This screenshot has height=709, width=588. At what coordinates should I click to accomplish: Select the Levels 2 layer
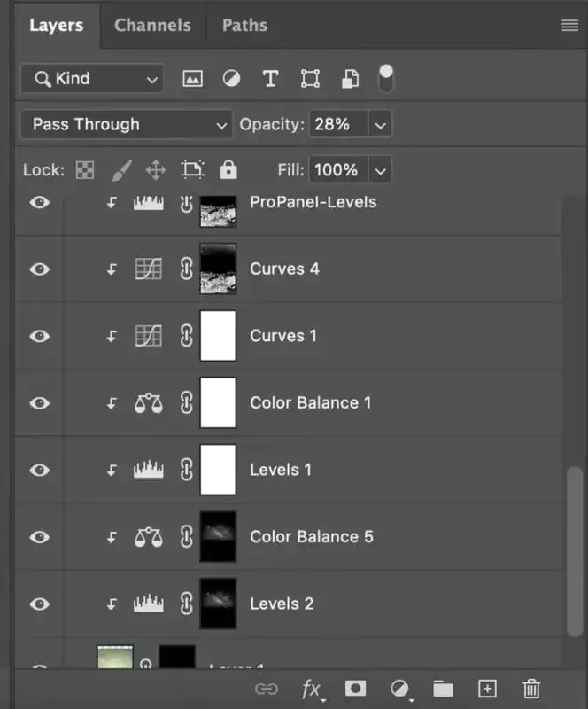(282, 604)
